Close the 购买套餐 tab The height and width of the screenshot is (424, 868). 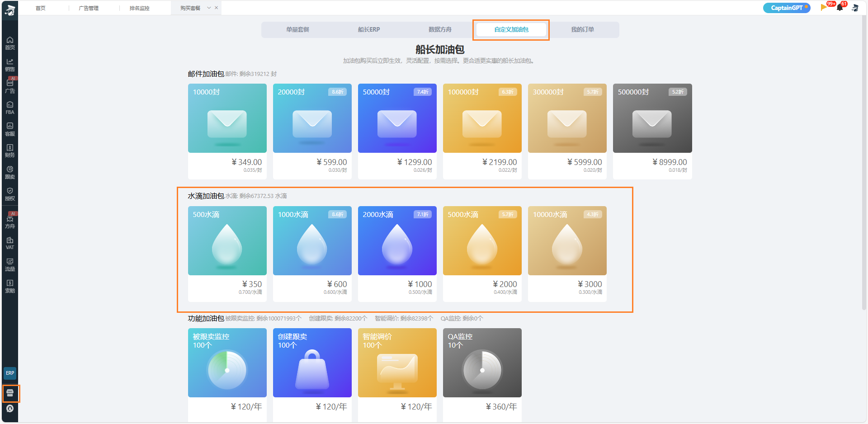216,8
